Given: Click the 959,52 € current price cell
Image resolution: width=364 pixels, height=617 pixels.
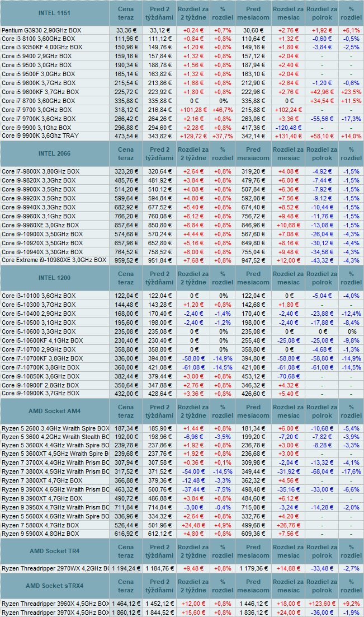Looking at the screenshot, I should coord(126,260).
